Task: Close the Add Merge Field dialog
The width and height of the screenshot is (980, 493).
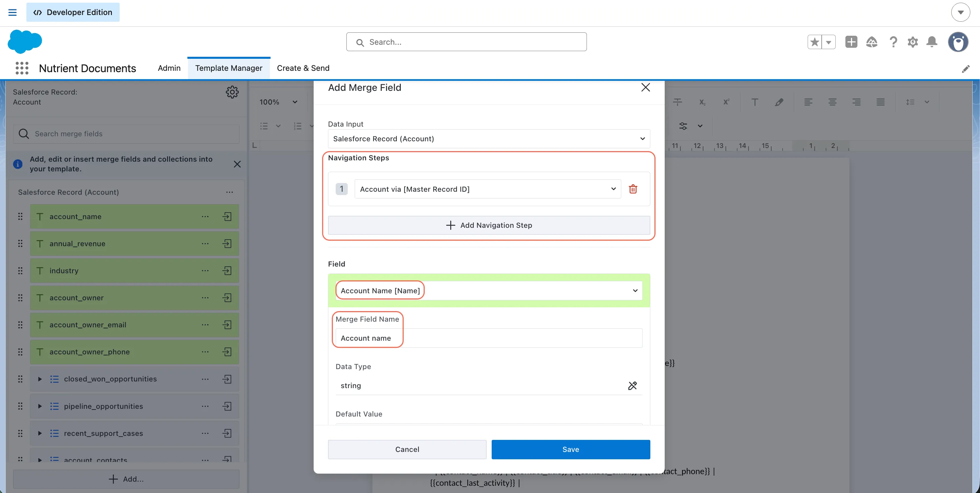Action: [645, 88]
